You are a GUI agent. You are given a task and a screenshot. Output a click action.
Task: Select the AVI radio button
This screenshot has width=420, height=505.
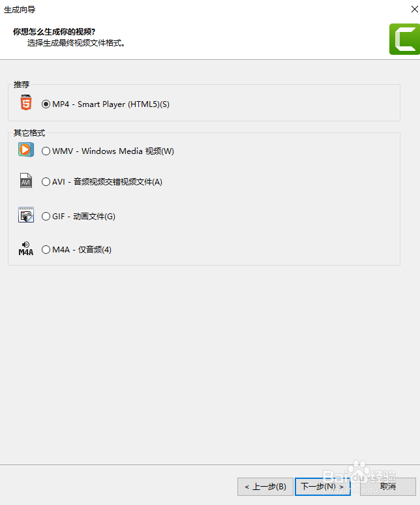coord(46,181)
